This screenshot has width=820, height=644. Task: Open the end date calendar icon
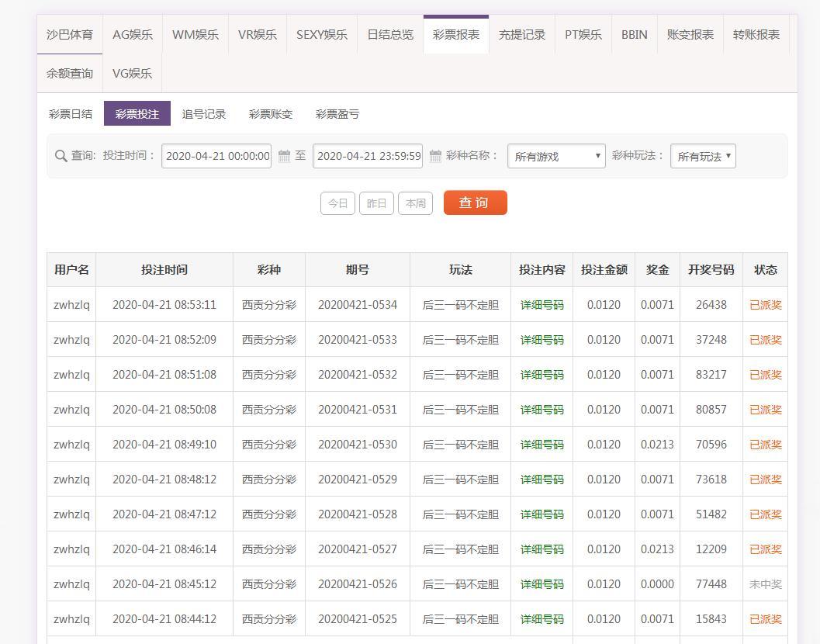(435, 156)
